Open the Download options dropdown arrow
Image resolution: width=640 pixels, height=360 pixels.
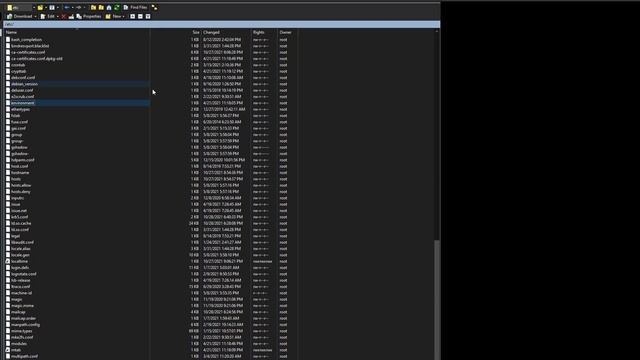tap(36, 16)
